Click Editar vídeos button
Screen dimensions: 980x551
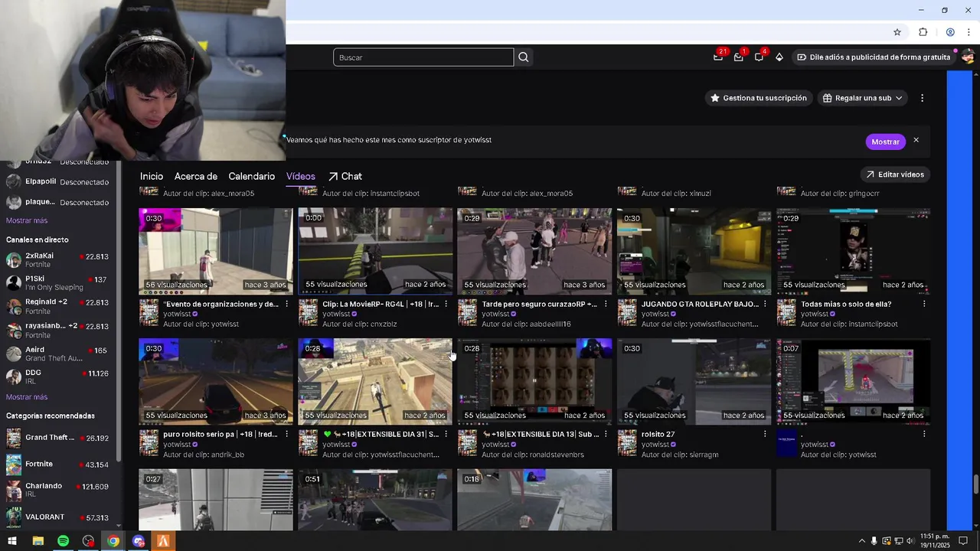[895, 174]
